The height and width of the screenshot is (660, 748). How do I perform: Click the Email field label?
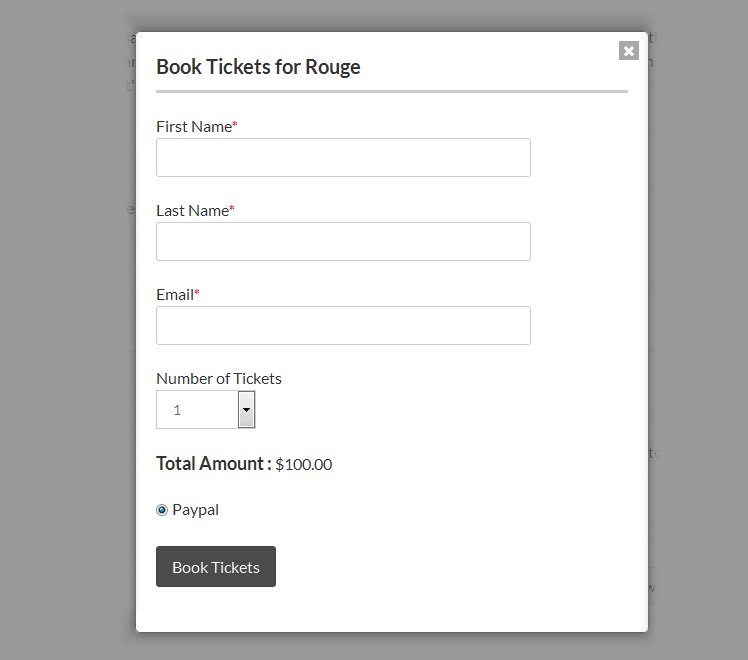[x=175, y=295]
